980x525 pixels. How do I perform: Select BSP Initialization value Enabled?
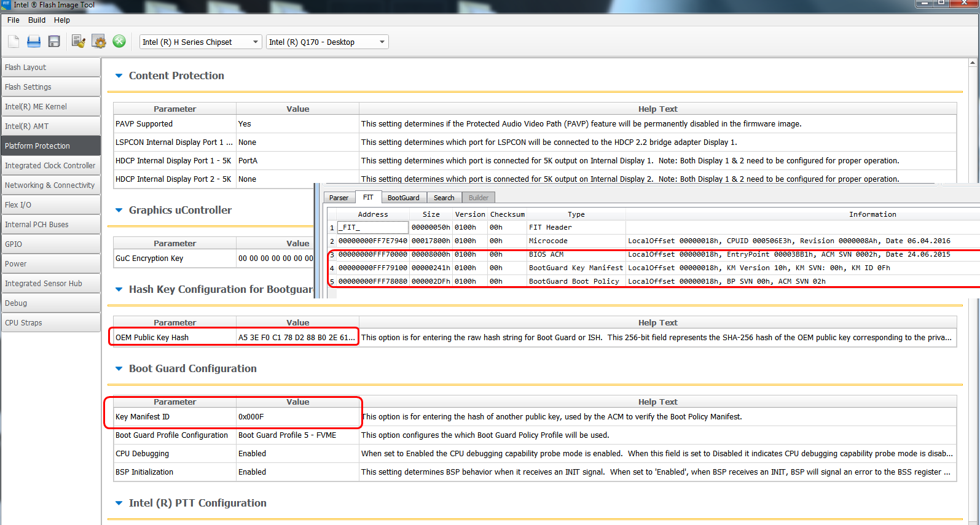click(297, 472)
